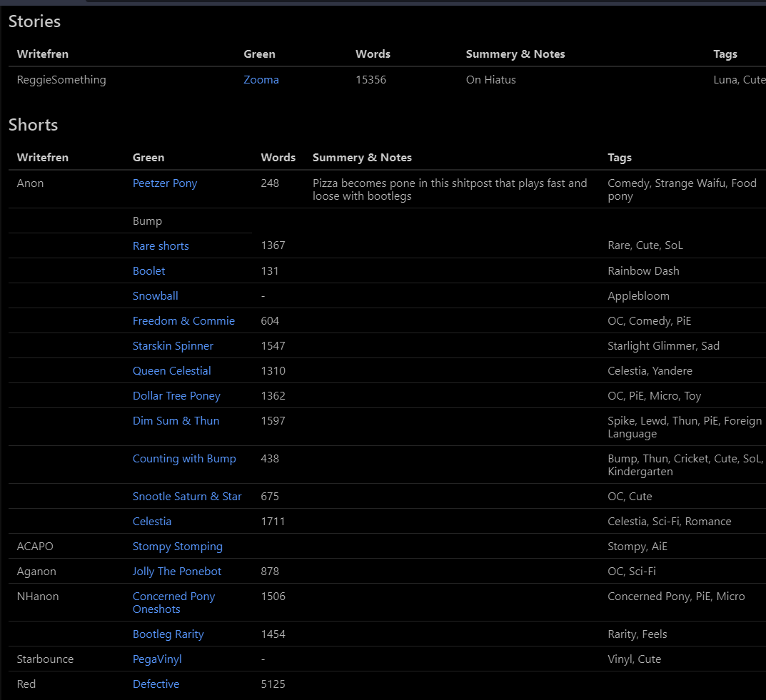Click the Shorts section heading

pyautogui.click(x=34, y=125)
